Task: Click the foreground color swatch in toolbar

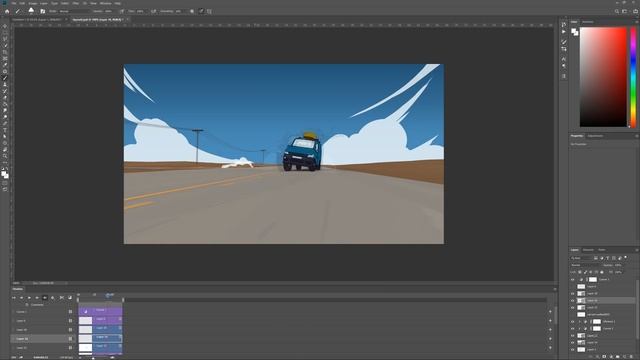Action: pos(4,173)
